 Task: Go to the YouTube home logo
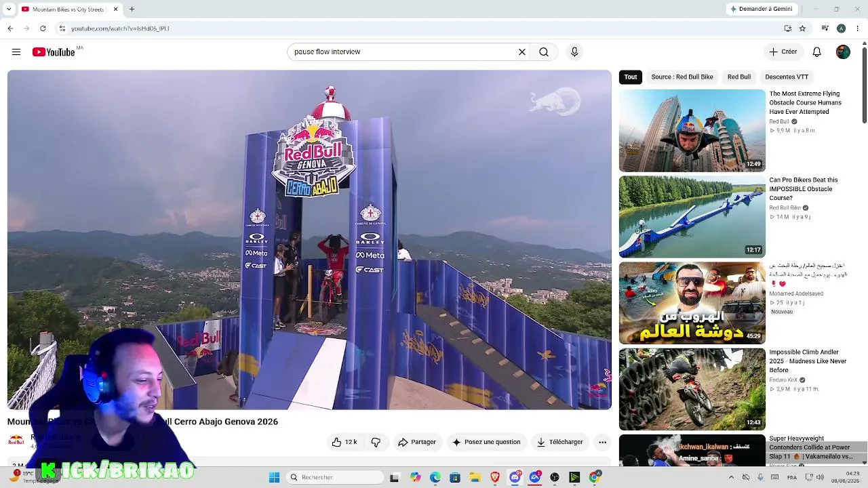pos(54,52)
